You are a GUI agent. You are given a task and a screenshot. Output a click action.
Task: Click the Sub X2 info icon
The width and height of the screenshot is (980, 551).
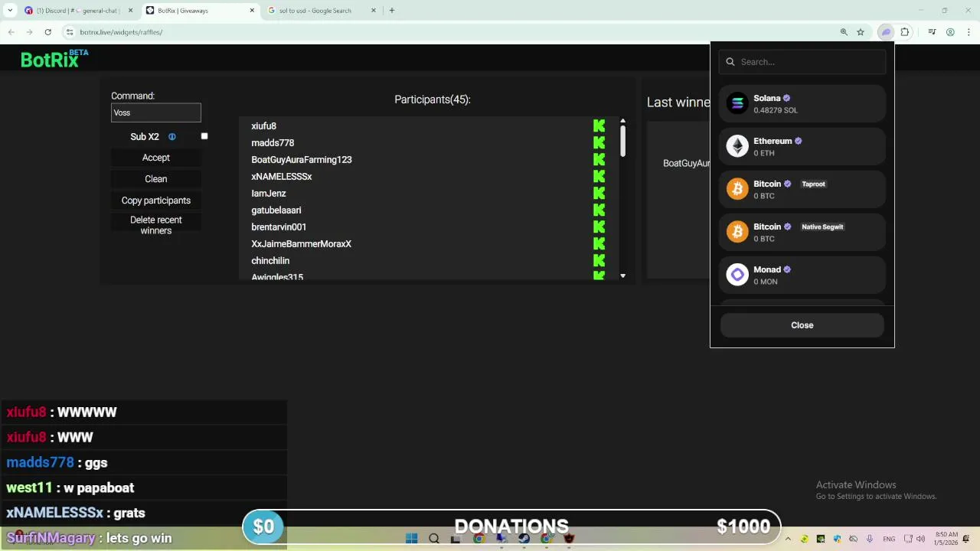[171, 137]
